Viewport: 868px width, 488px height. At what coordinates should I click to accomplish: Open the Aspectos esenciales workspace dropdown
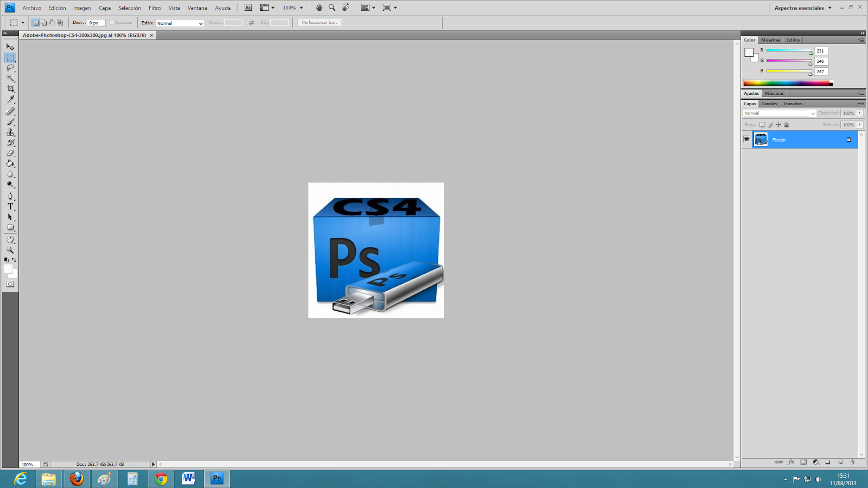[803, 8]
